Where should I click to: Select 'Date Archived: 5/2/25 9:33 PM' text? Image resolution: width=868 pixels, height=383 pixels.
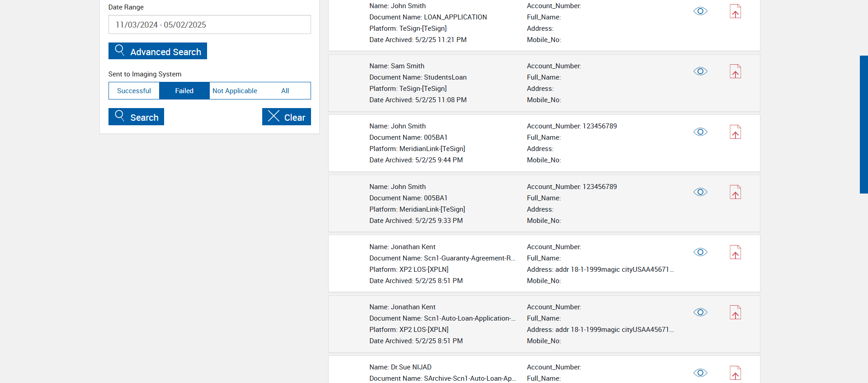pyautogui.click(x=416, y=221)
